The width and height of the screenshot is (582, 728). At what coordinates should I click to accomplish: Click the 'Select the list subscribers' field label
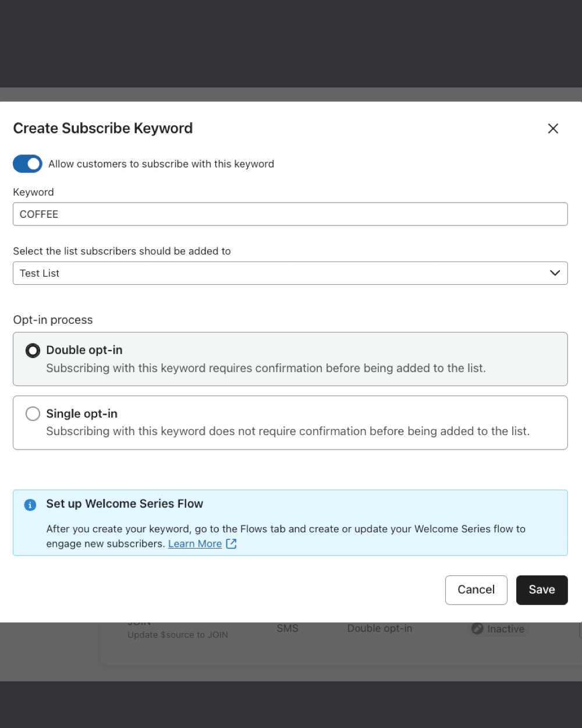click(122, 251)
